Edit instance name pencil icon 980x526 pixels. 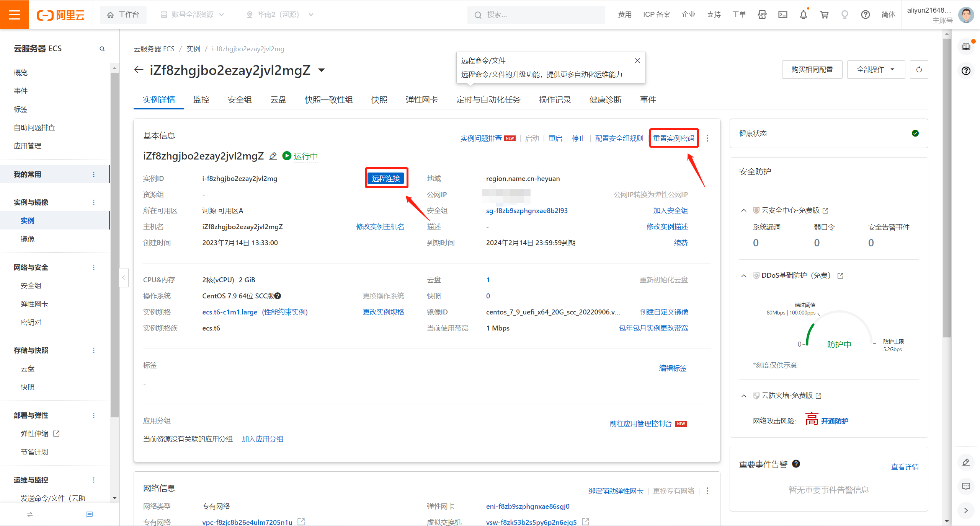[273, 156]
